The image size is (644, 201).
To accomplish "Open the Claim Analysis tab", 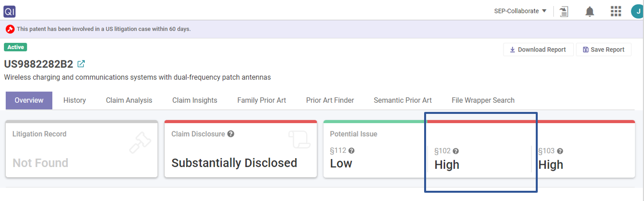I will click(x=129, y=100).
